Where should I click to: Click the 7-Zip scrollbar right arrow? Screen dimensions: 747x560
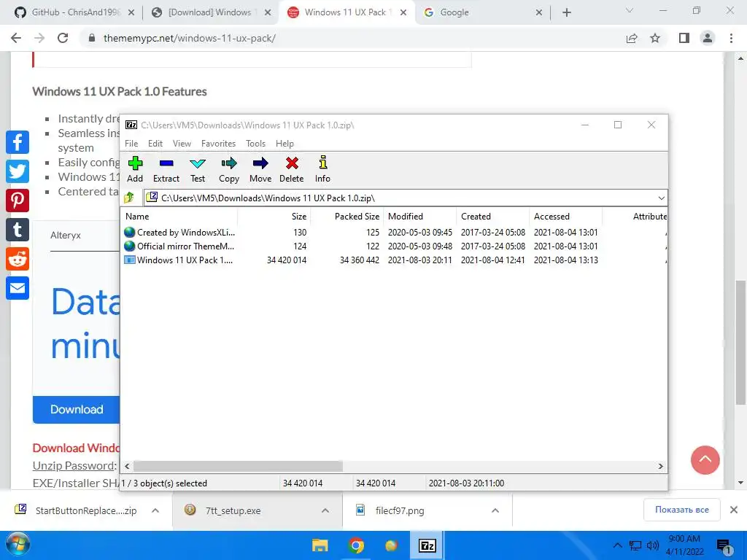click(661, 466)
